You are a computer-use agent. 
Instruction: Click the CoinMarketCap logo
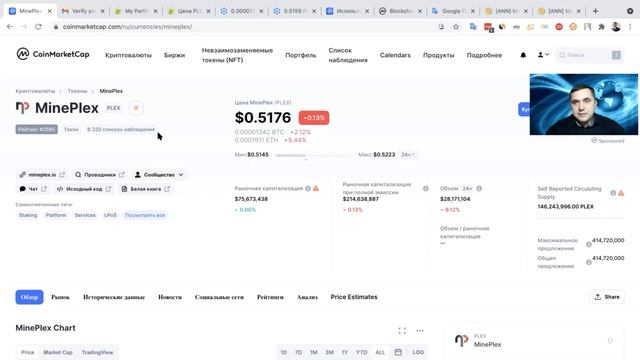coord(53,54)
